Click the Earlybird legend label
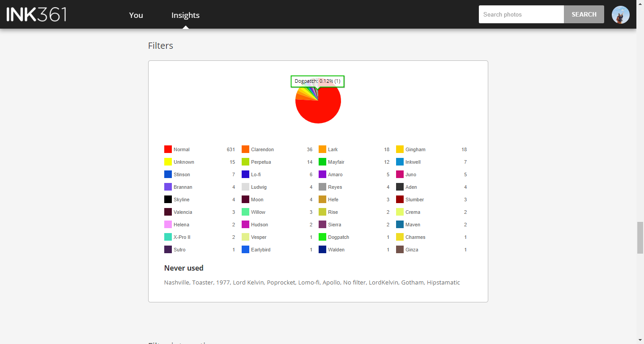The height and width of the screenshot is (344, 644). 260,250
